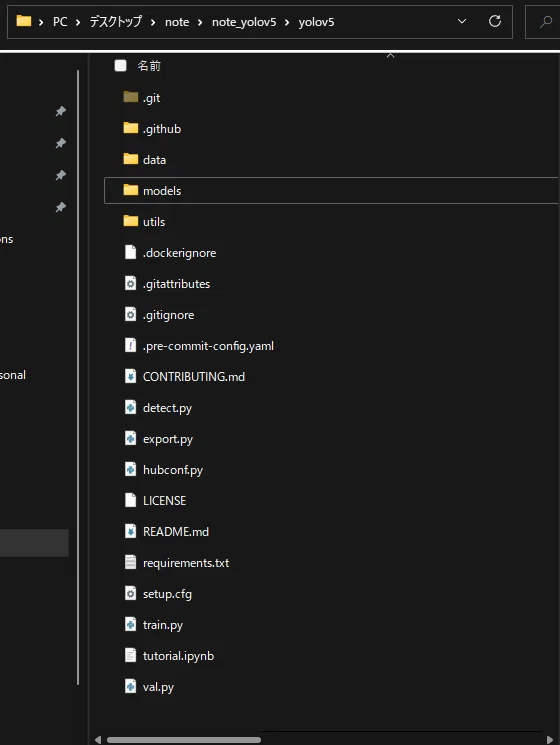The height and width of the screenshot is (745, 560).
Task: Click the .gitattributes gear file icon
Action: pos(131,283)
